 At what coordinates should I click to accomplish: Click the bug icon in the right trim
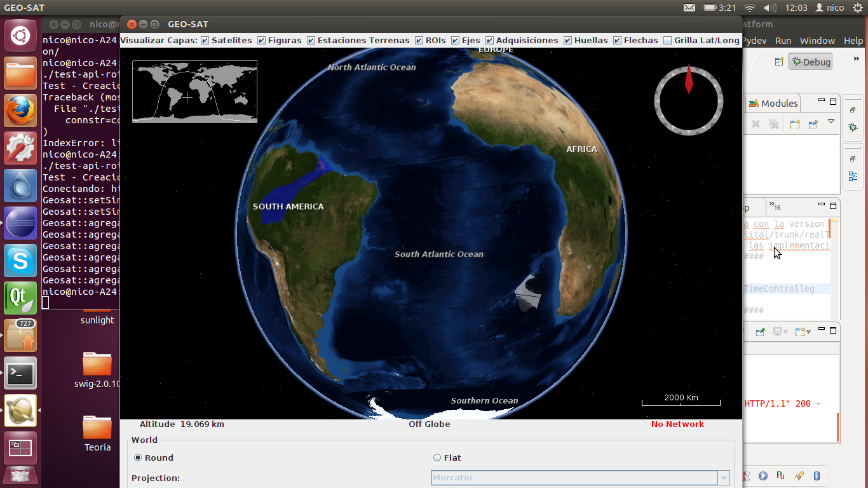click(x=853, y=128)
